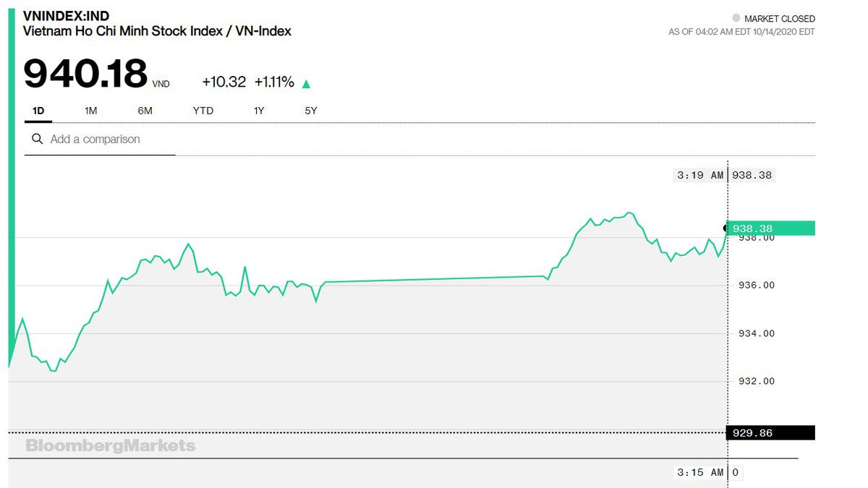The image size is (868, 488).
Task: Click the Add a comparison search field
Action: (100, 139)
